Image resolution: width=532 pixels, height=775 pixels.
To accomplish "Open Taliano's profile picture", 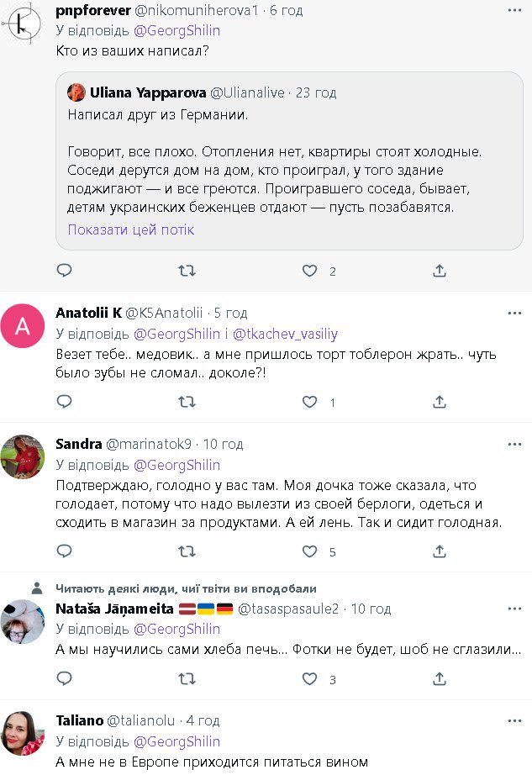I will (23, 733).
